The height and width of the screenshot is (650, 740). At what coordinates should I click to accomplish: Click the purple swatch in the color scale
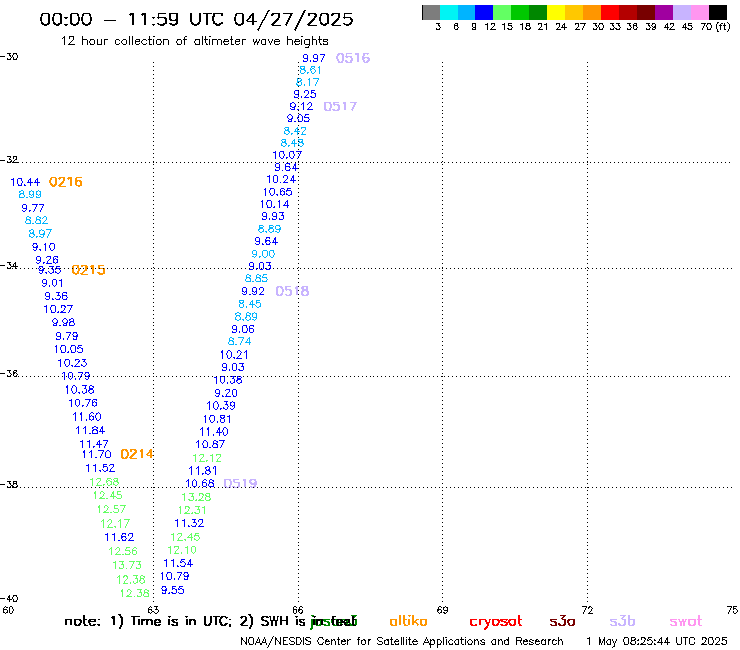click(664, 12)
